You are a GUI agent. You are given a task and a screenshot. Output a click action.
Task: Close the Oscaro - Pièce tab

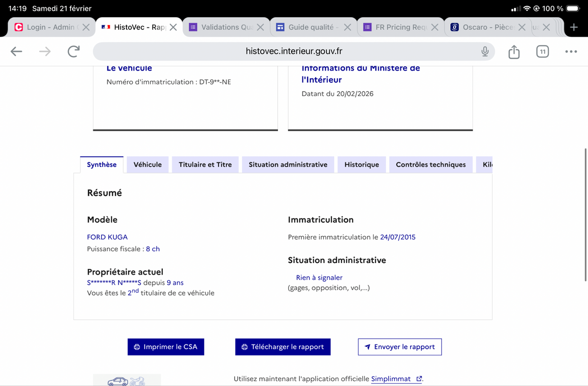click(521, 27)
